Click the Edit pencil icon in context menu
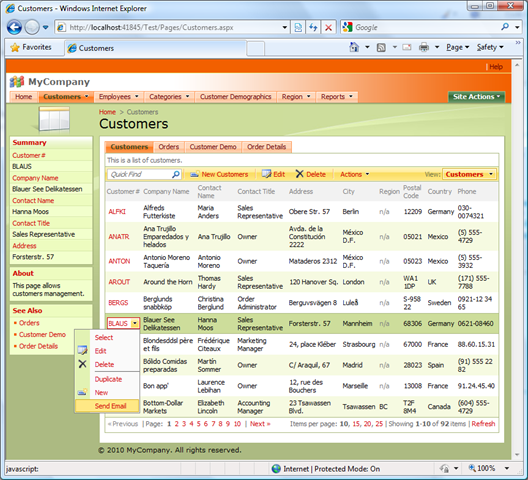Screen dimensions: 528x480 (x=82, y=350)
